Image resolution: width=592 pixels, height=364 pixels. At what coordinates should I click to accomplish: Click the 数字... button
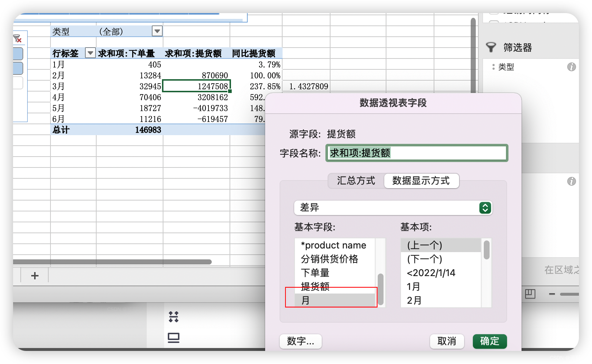coord(301,341)
